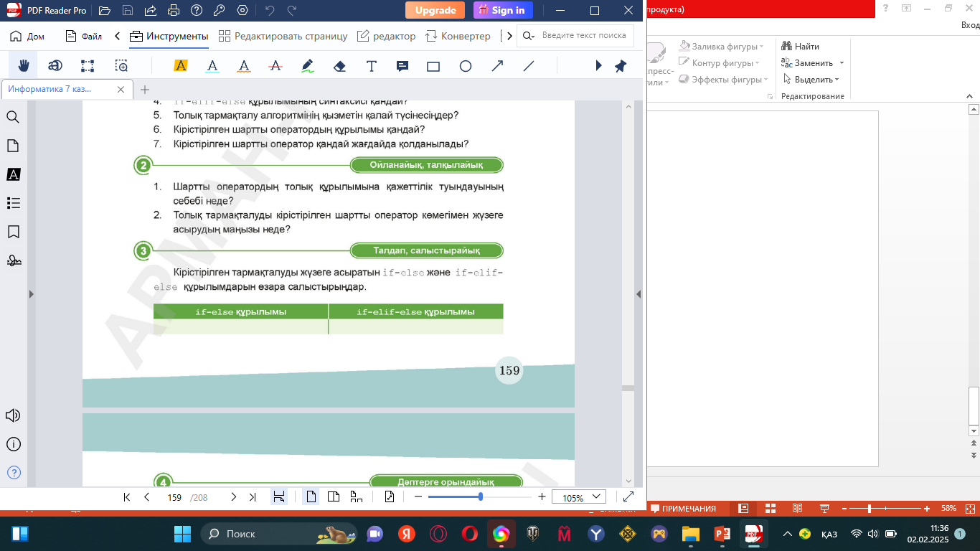
Task: Toggle two-page view mode
Action: (x=334, y=496)
